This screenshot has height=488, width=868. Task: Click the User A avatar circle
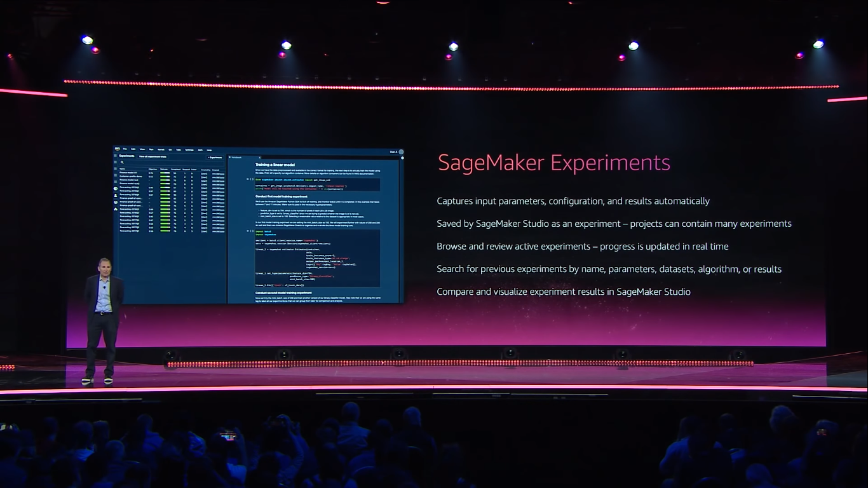point(402,152)
